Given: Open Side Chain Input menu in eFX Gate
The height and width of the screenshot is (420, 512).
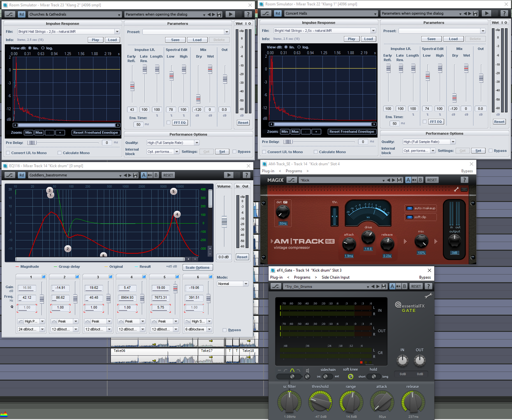Looking at the screenshot, I should coord(335,277).
